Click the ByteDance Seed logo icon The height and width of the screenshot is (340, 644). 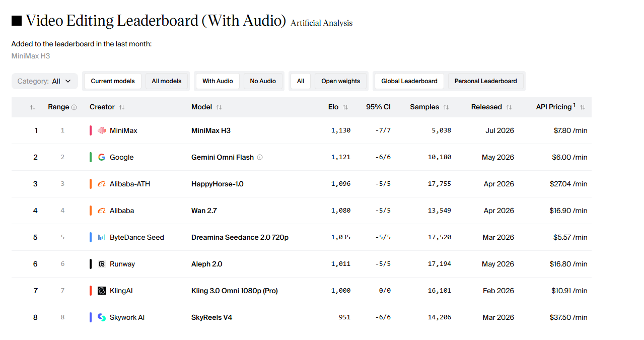click(x=102, y=237)
